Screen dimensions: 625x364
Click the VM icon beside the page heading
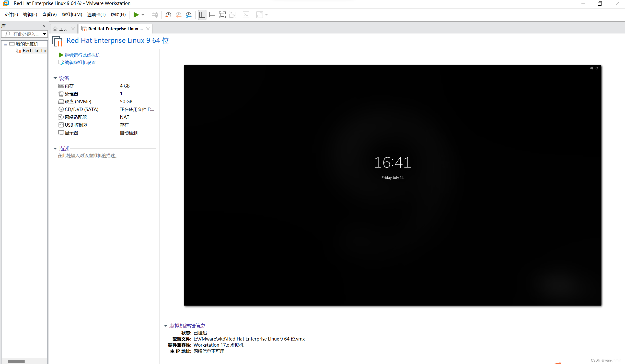click(x=57, y=41)
